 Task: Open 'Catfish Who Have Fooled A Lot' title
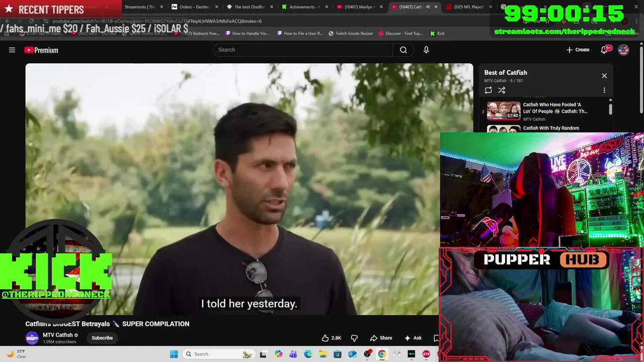click(x=555, y=108)
